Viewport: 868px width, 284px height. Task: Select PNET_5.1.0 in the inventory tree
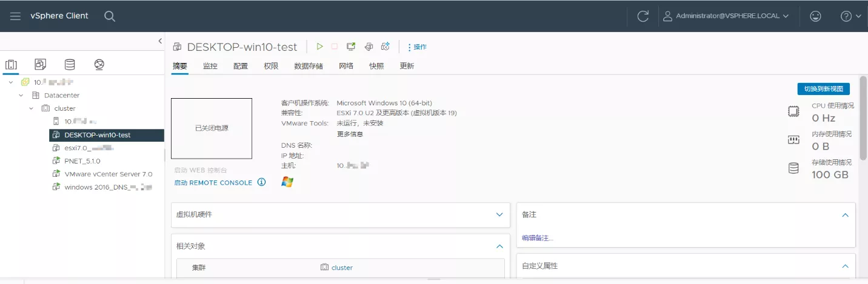tap(82, 161)
